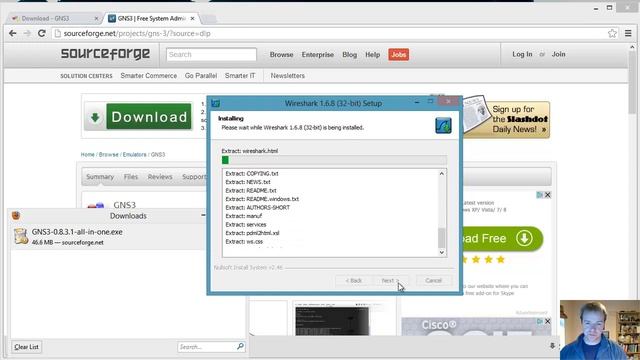
Task: Reload the SourceForge page
Action: (42, 33)
